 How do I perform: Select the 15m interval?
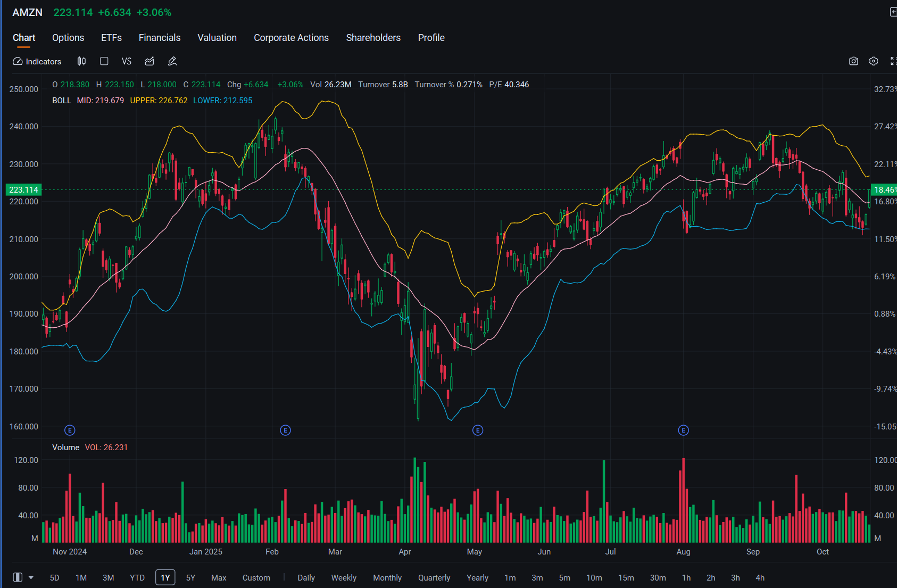626,578
